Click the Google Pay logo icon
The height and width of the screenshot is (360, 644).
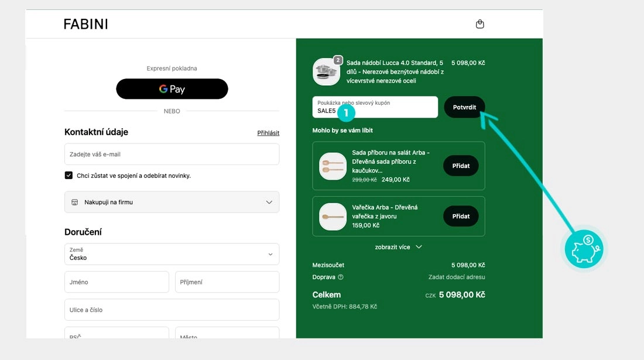point(163,89)
